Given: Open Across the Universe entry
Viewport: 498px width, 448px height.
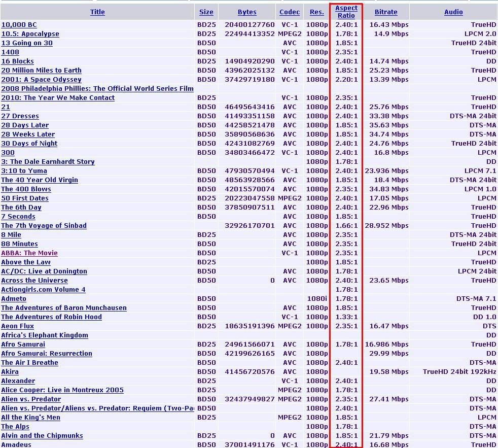Looking at the screenshot, I should tap(34, 281).
